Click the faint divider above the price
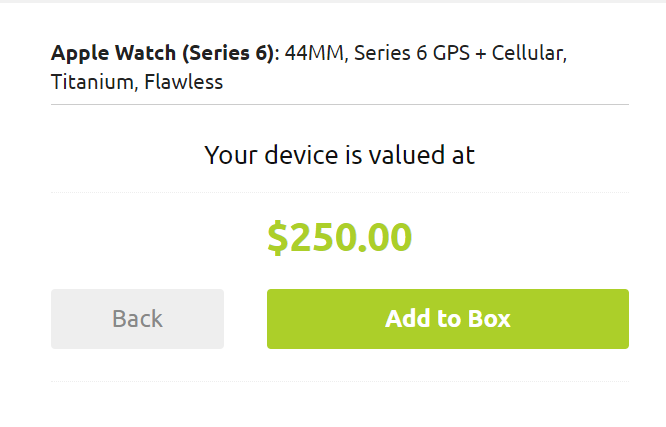 coord(339,191)
